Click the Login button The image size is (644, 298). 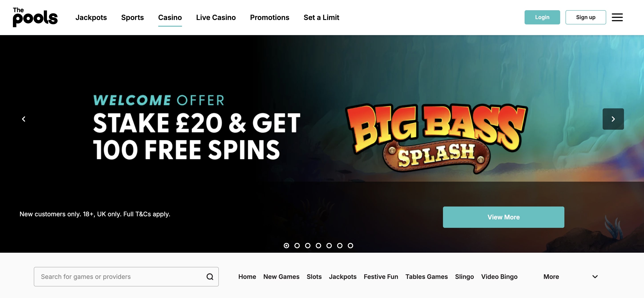[x=542, y=17]
